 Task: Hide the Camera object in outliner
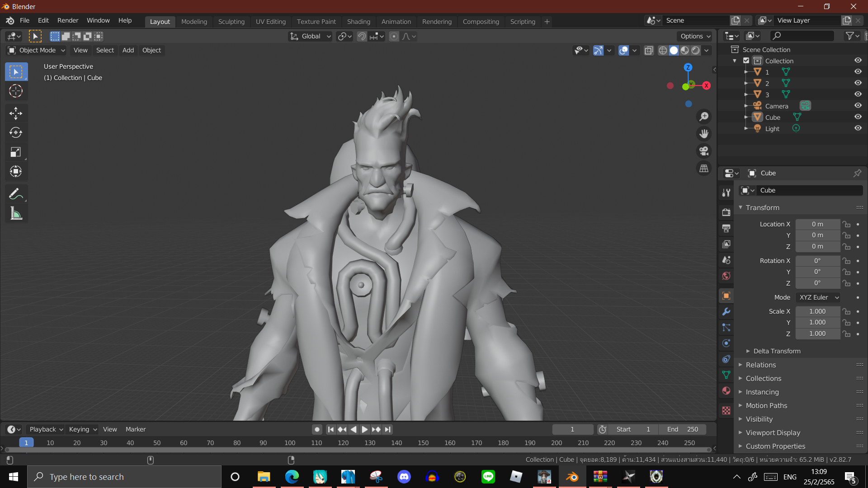click(x=858, y=106)
